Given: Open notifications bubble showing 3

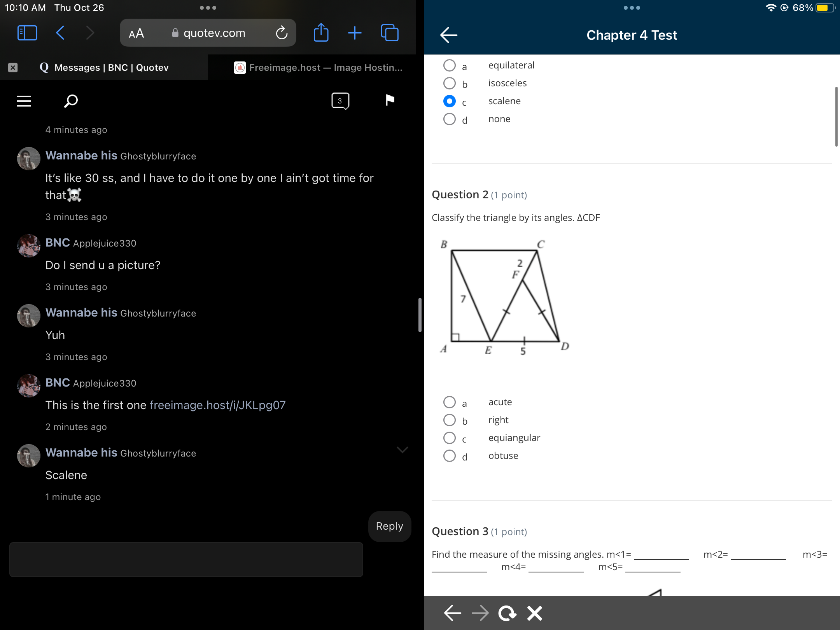Looking at the screenshot, I should [x=340, y=101].
